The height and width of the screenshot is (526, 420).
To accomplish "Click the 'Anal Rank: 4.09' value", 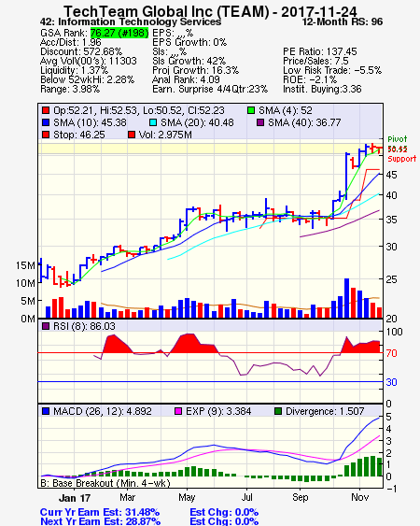I will (186, 79).
